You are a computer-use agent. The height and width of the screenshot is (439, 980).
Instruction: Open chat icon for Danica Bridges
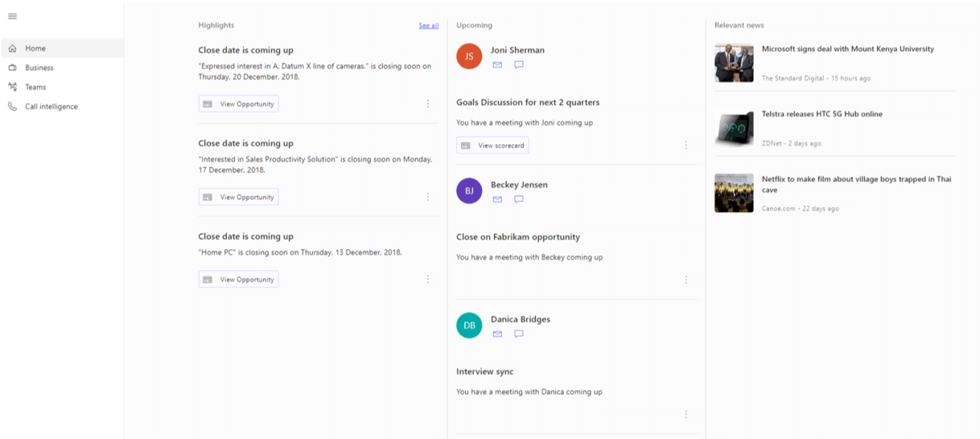click(x=519, y=333)
